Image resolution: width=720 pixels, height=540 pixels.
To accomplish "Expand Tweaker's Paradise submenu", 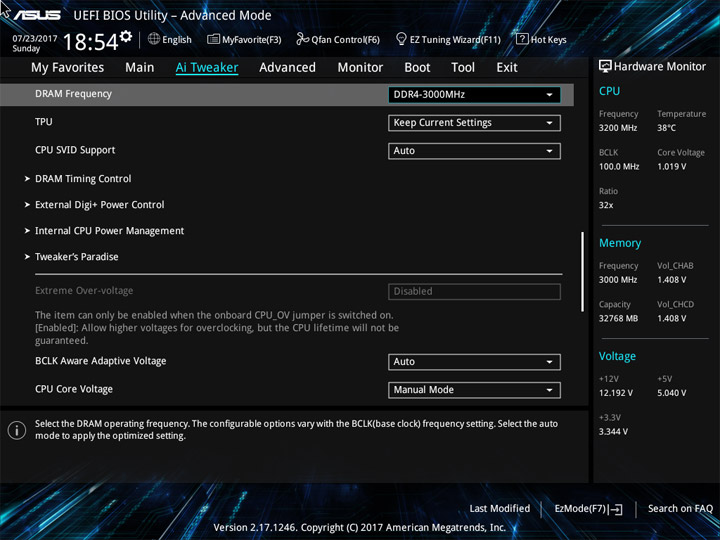I will point(77,257).
